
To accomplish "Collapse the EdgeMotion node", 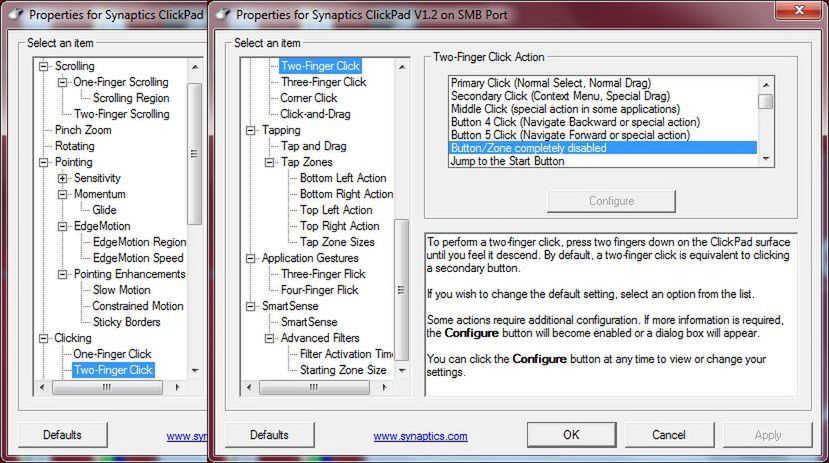I will click(62, 226).
